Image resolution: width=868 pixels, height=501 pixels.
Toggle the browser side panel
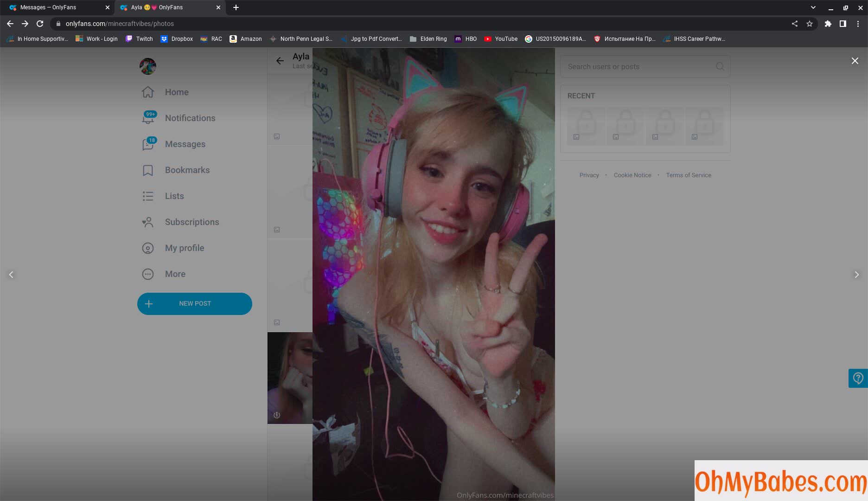tap(843, 24)
